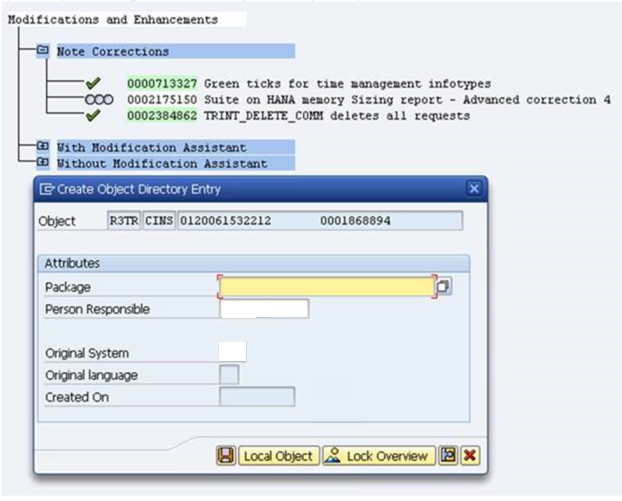Select note number 0000713327

coord(162,84)
